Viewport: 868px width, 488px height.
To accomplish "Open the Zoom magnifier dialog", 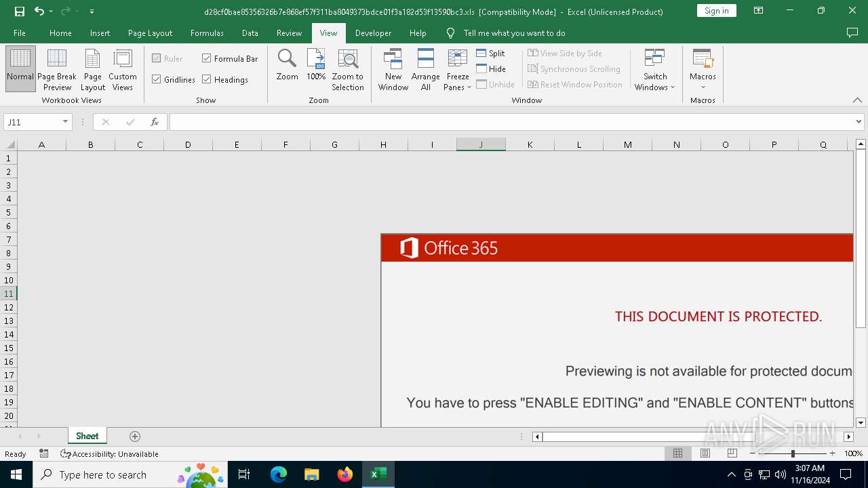I will [288, 65].
